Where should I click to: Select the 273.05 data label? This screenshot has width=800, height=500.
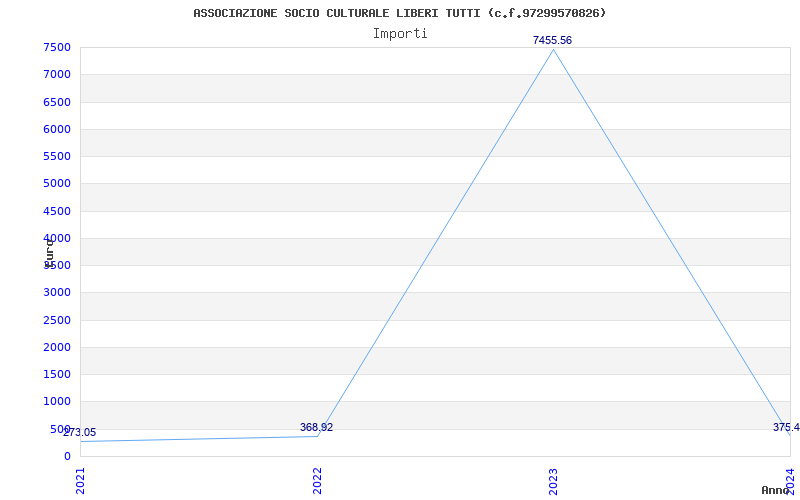tap(80, 433)
